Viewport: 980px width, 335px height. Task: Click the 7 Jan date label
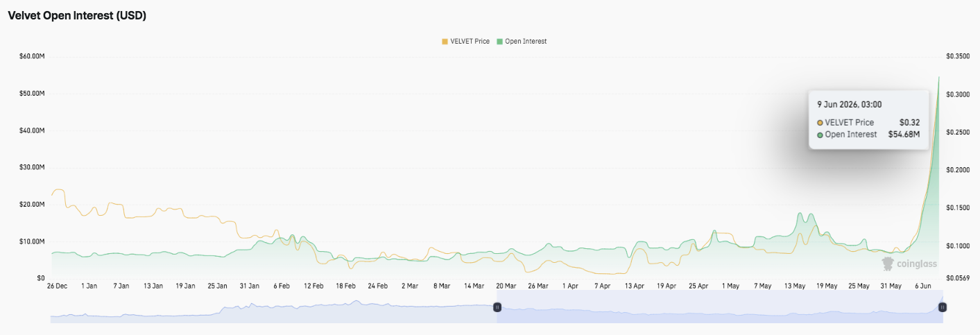click(x=121, y=286)
